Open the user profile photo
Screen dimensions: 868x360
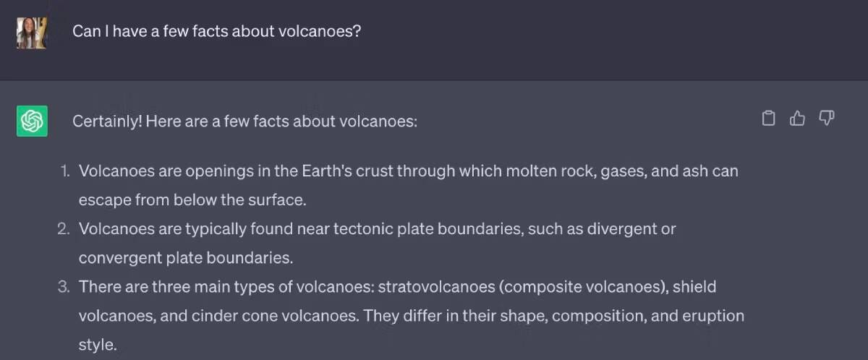[x=32, y=33]
